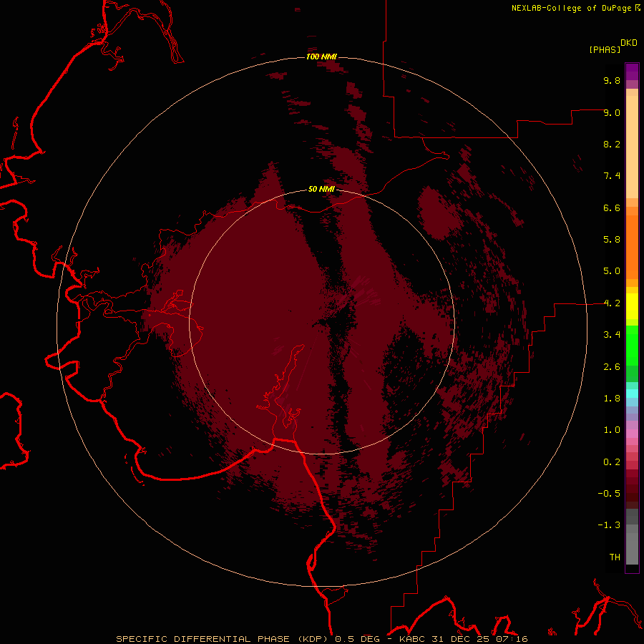
Task: Click the 5.0 color scale value
Action: (612, 271)
